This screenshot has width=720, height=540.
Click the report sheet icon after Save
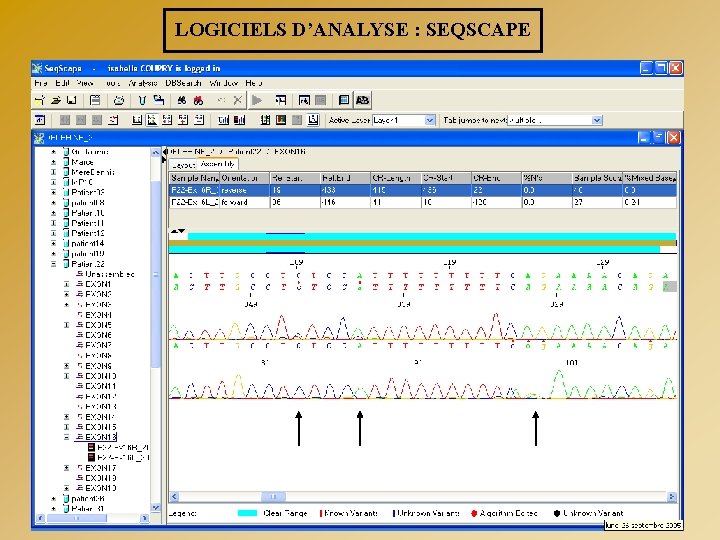pyautogui.click(x=95, y=100)
